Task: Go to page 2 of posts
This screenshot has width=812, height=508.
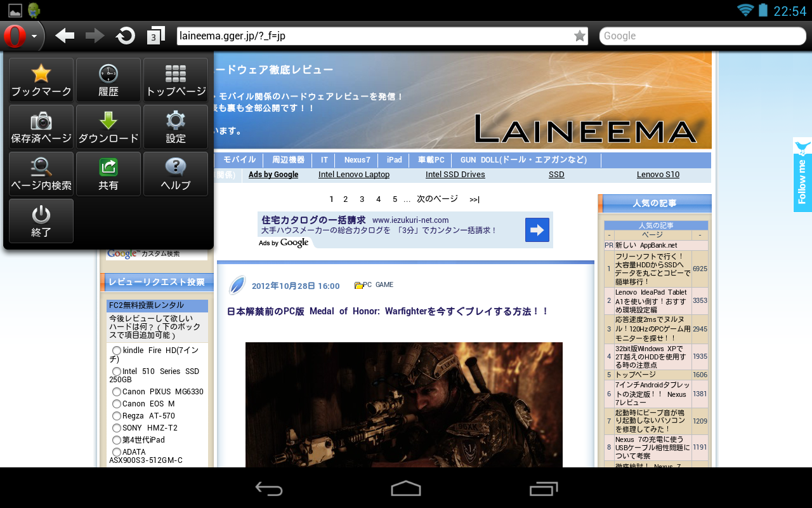Action: tap(346, 199)
